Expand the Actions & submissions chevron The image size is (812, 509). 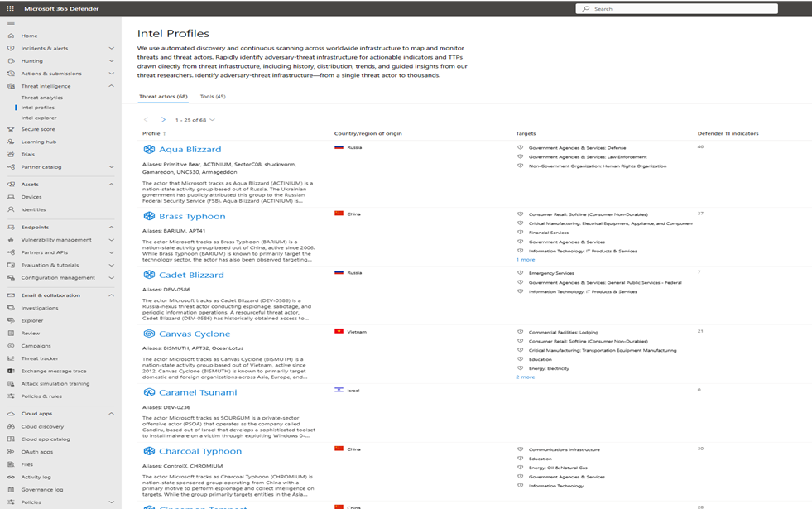pyautogui.click(x=112, y=74)
